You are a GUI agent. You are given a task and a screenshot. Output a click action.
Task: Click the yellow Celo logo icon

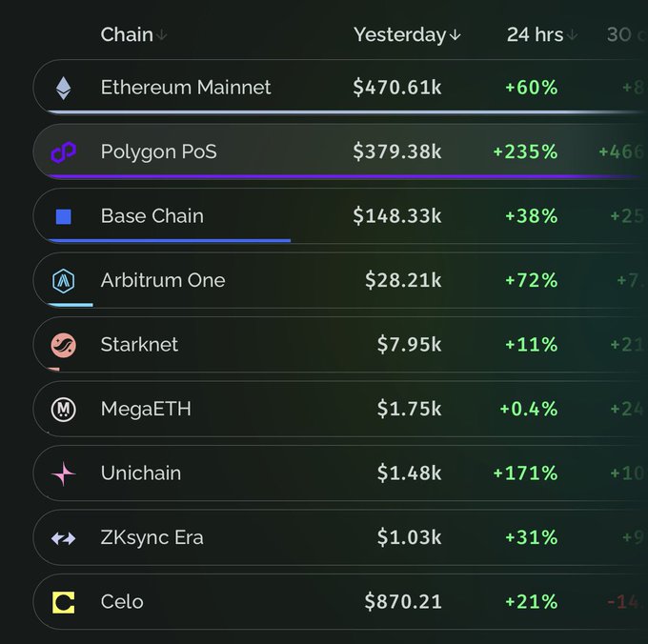pyautogui.click(x=63, y=602)
